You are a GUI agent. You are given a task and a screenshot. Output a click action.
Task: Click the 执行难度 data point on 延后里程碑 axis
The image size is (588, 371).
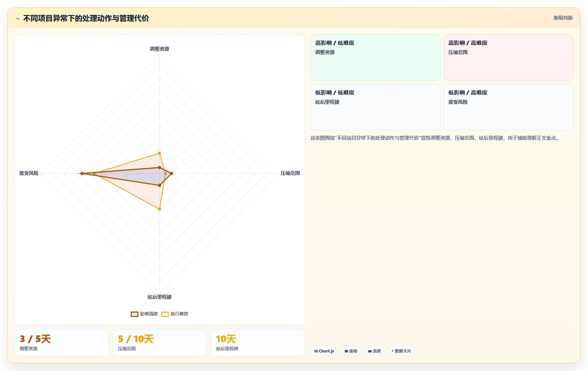click(160, 209)
